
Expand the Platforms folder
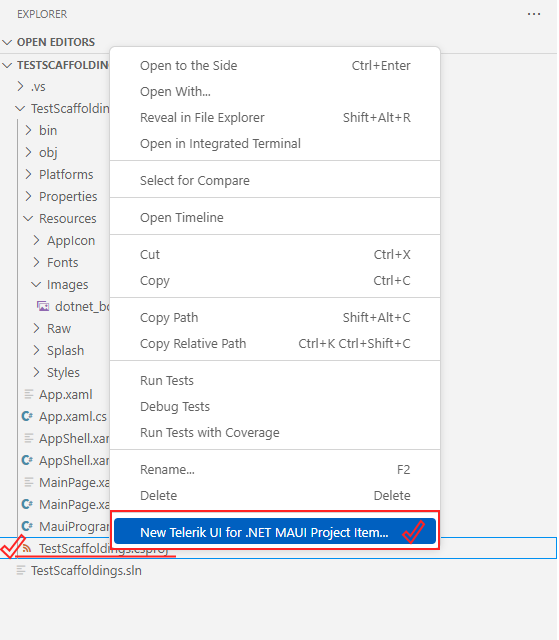[x=28, y=174]
